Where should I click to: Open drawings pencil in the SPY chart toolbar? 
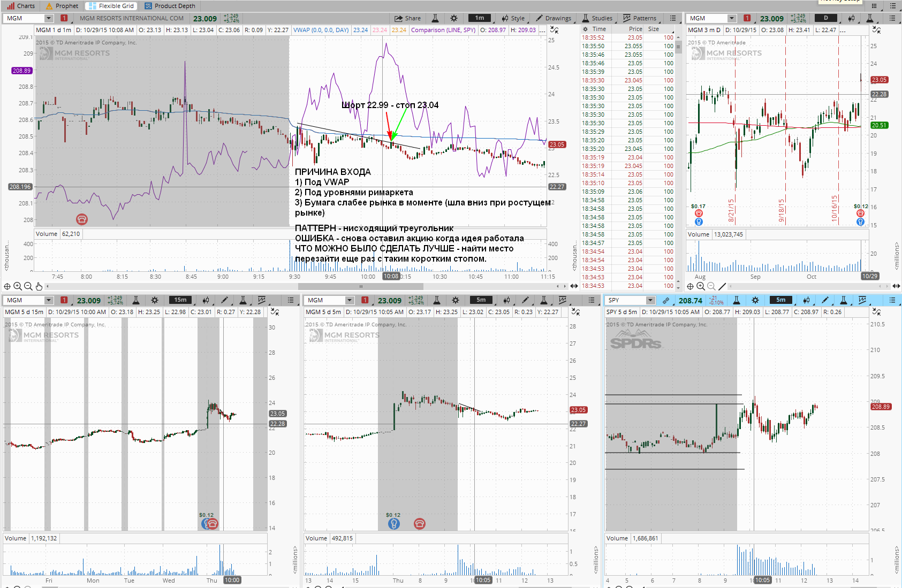click(x=825, y=300)
